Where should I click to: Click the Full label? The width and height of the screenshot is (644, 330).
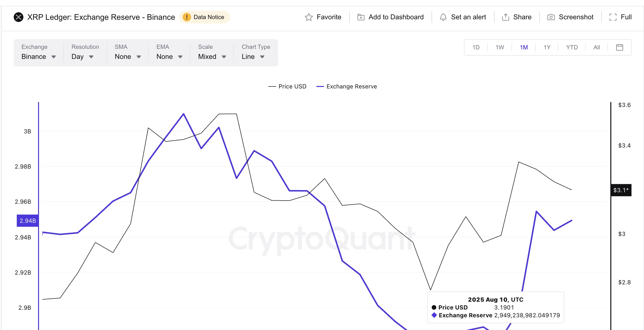[626, 17]
